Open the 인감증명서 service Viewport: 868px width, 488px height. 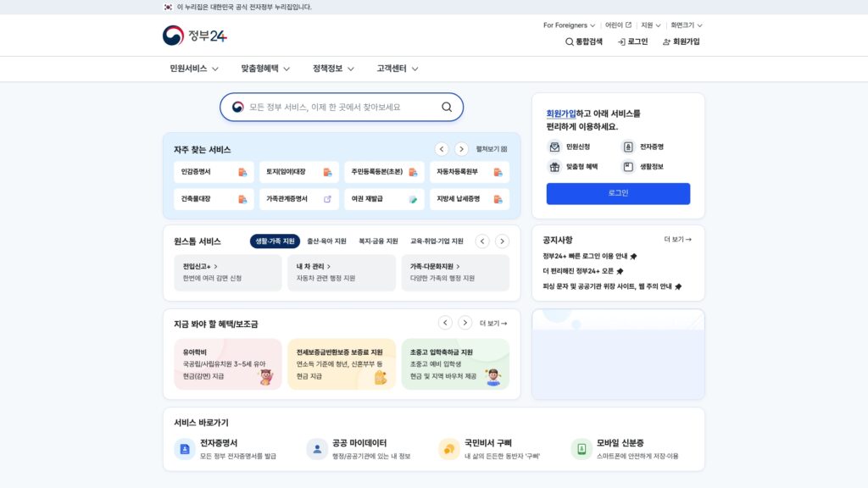214,172
